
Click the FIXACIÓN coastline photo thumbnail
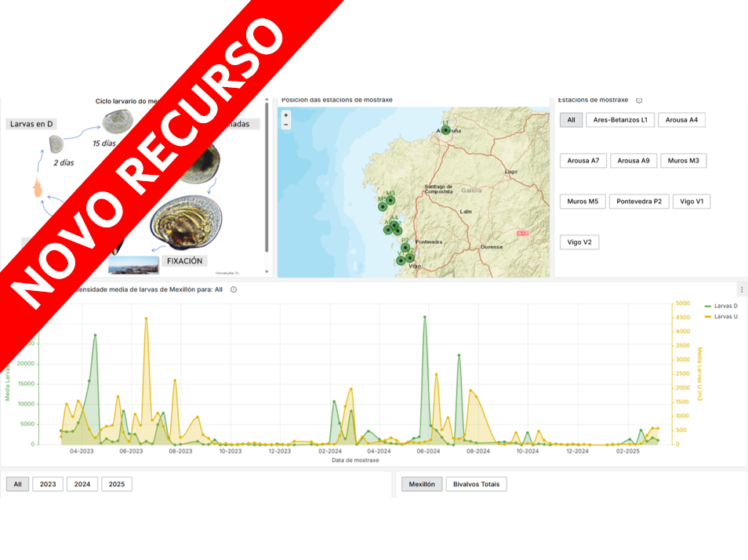133,265
